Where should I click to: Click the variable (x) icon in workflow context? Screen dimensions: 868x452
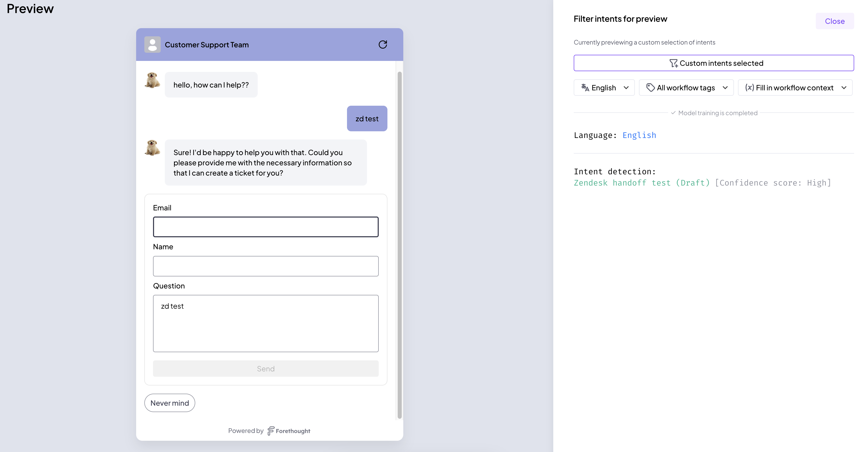pos(750,88)
